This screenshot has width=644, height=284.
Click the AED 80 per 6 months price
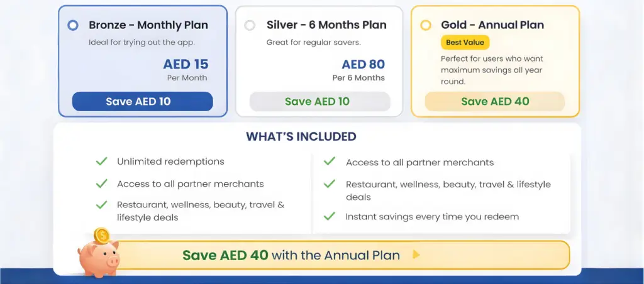[363, 64]
